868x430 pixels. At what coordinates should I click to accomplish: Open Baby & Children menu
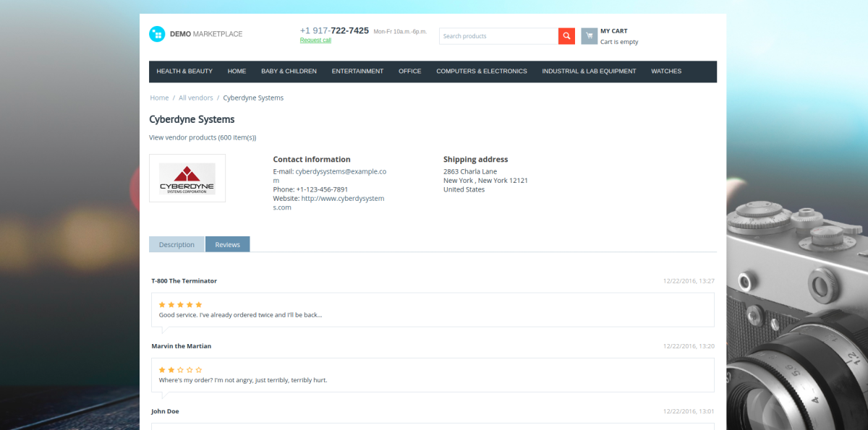tap(289, 72)
